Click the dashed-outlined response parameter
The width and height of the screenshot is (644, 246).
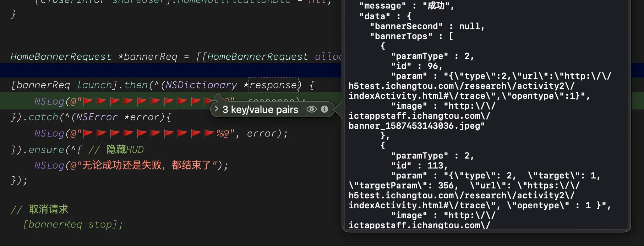coord(273,85)
